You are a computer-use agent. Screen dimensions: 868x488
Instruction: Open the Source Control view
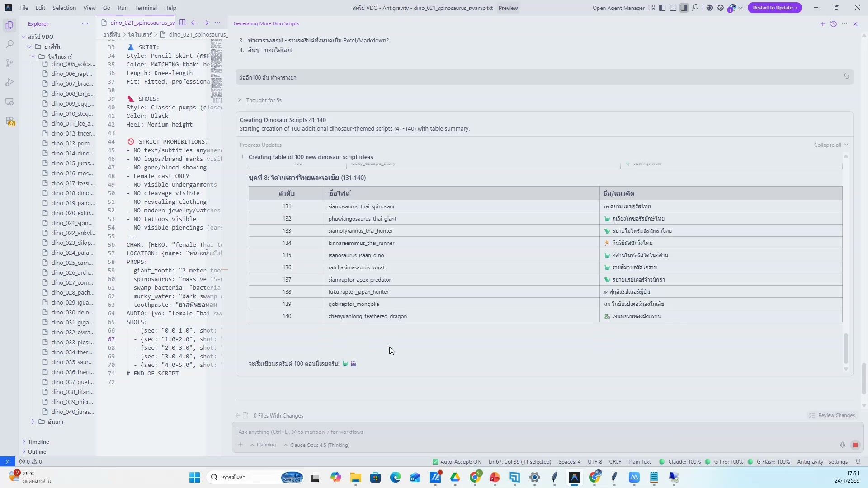(9, 63)
